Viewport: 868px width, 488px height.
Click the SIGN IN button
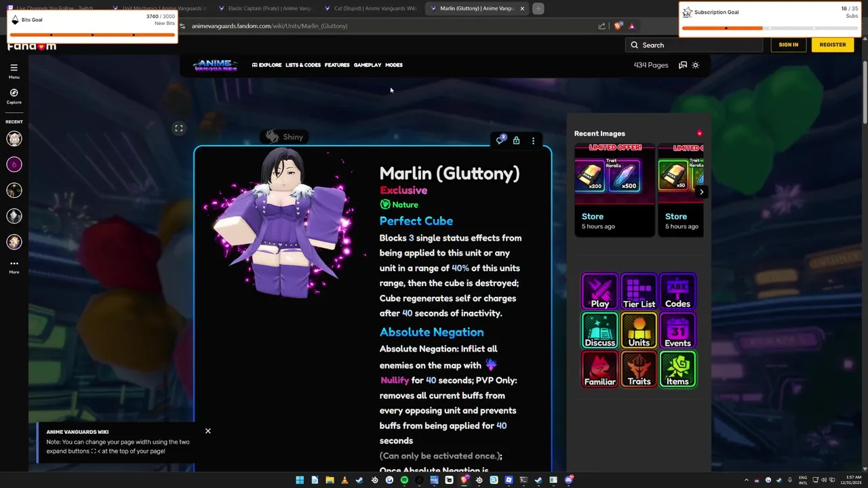coord(788,45)
